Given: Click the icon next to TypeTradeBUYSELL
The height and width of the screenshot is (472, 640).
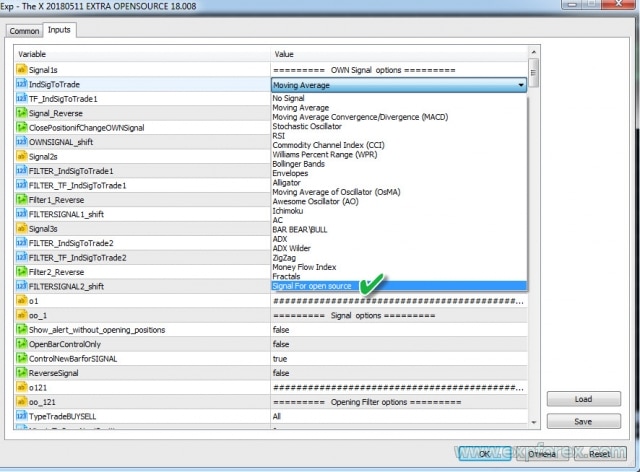Looking at the screenshot, I should click(x=21, y=415).
